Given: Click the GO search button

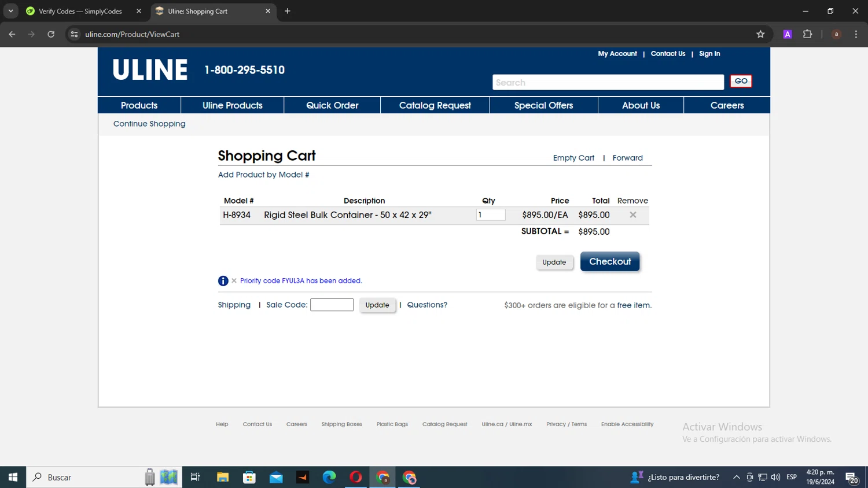Looking at the screenshot, I should tap(741, 81).
